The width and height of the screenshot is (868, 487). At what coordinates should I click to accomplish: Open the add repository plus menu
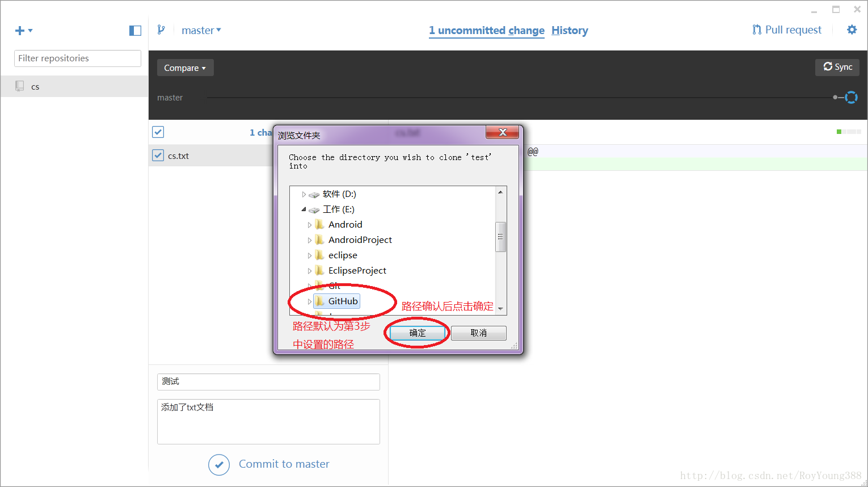[23, 31]
